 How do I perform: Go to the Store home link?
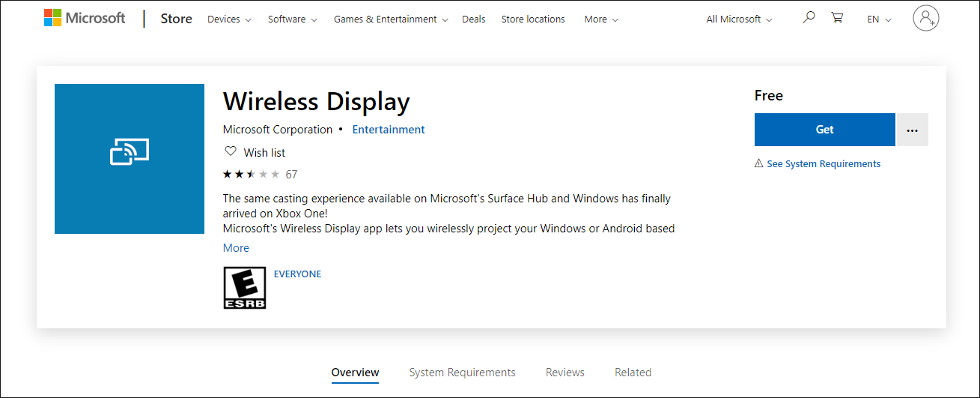pyautogui.click(x=177, y=19)
